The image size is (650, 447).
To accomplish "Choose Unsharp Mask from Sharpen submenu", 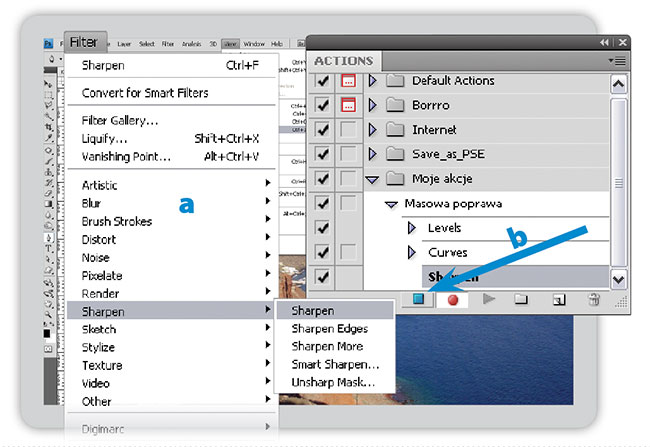I will click(335, 383).
